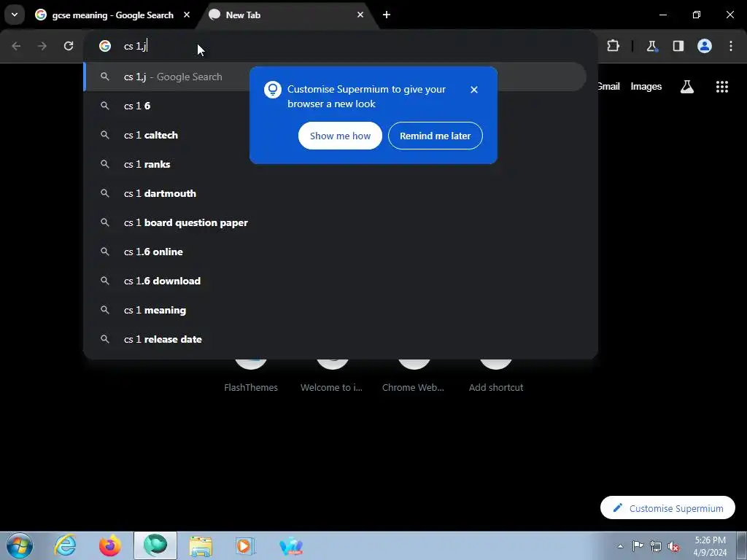Open Windows Explorer folder from taskbar

[201, 545]
